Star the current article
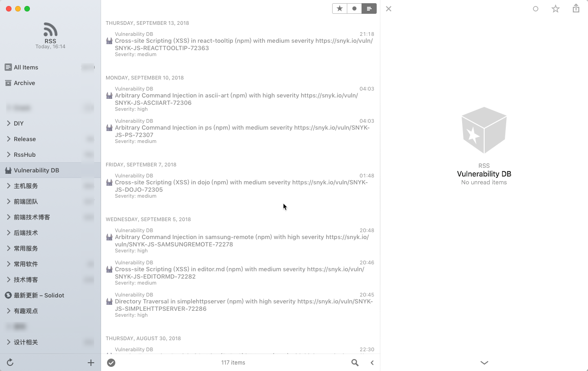Viewport: 588px width, 371px height. [555, 9]
